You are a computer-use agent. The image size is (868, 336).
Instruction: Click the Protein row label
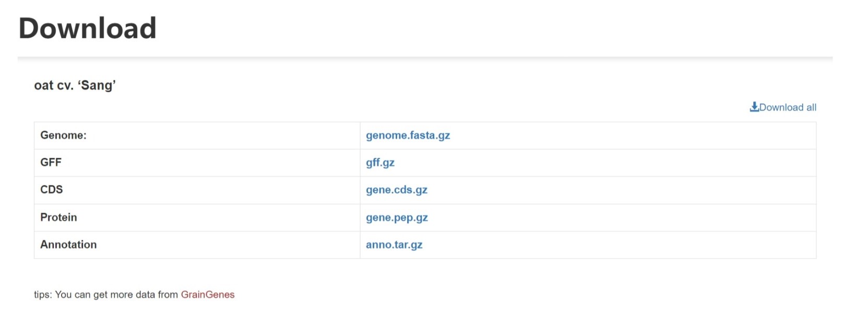(58, 217)
